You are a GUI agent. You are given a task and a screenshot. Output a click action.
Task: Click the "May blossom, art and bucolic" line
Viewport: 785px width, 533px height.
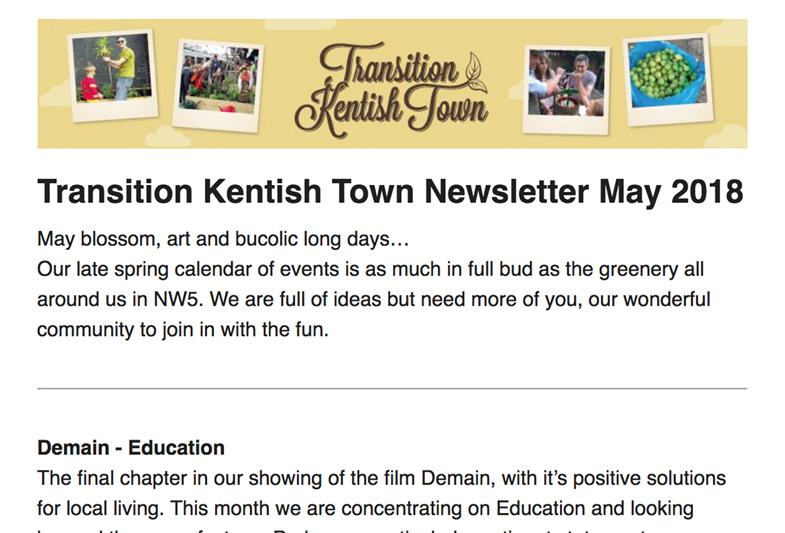point(223,239)
